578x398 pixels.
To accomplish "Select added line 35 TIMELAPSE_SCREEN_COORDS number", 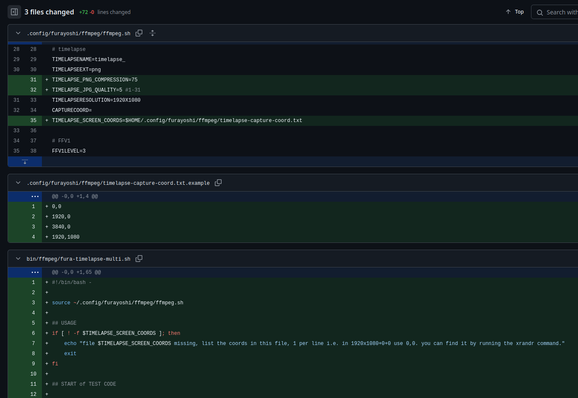I will point(33,120).
